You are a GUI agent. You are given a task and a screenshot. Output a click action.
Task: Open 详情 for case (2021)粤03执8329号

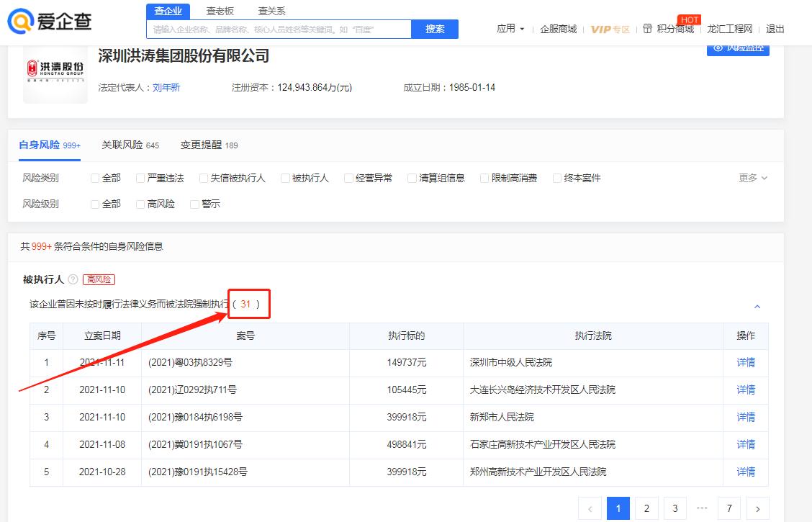(x=746, y=361)
